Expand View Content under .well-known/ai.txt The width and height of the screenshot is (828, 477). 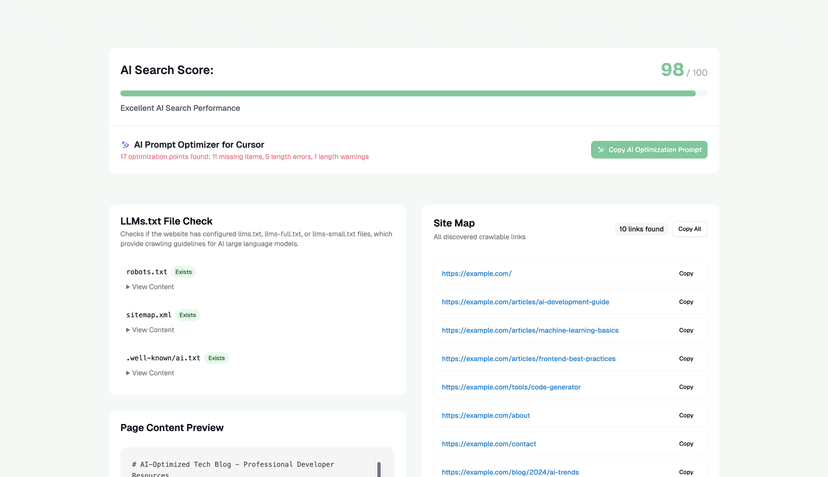[x=152, y=373]
